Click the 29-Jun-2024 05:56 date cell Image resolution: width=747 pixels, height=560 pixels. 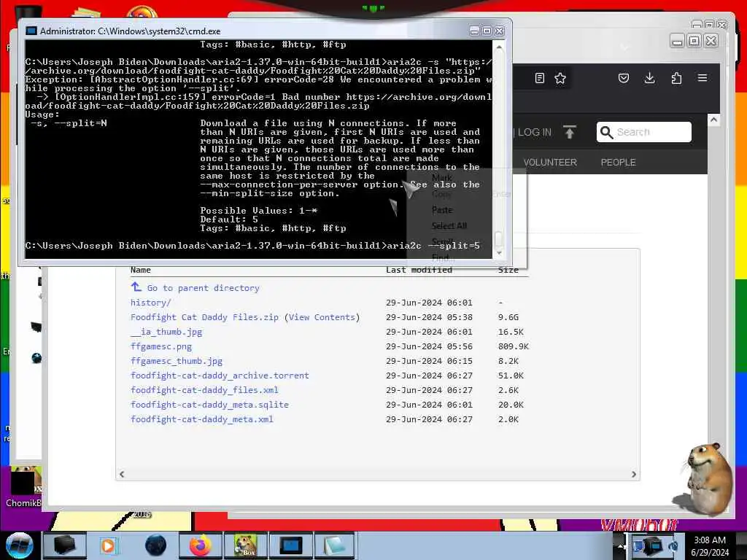[x=429, y=346]
